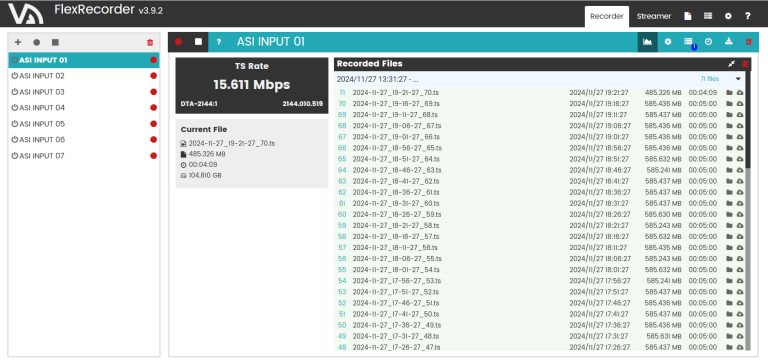Upload file 2024-11-27_19-16-27_69.ts to cloud
768x362 pixels.
tap(740, 104)
